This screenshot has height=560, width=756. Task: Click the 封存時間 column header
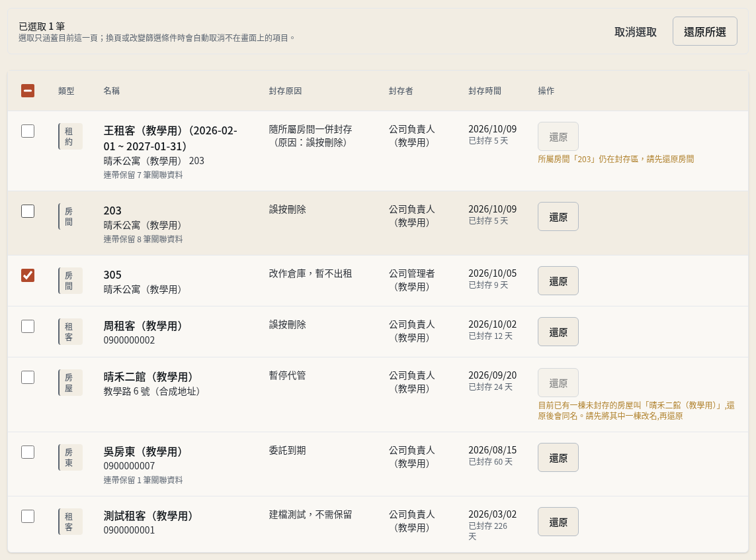(x=485, y=91)
